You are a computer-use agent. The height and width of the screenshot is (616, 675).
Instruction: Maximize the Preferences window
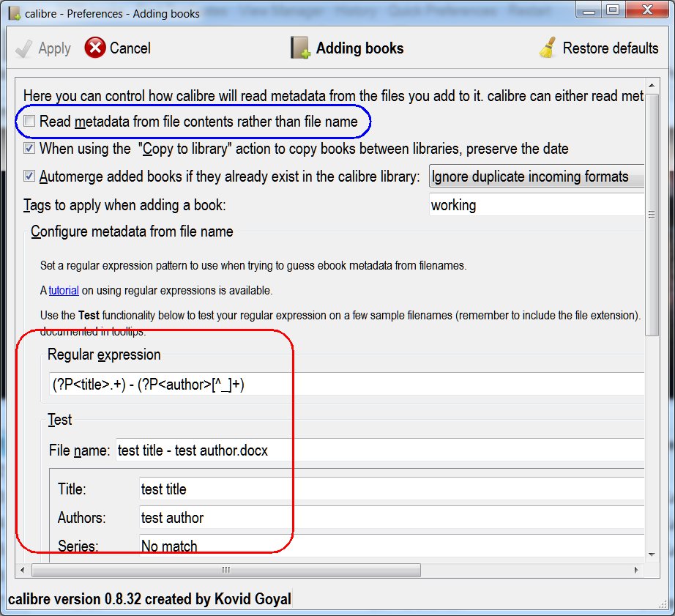click(x=613, y=10)
